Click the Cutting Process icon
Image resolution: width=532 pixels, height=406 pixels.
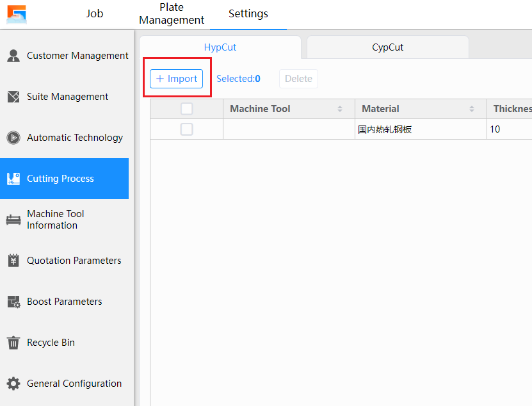13,179
